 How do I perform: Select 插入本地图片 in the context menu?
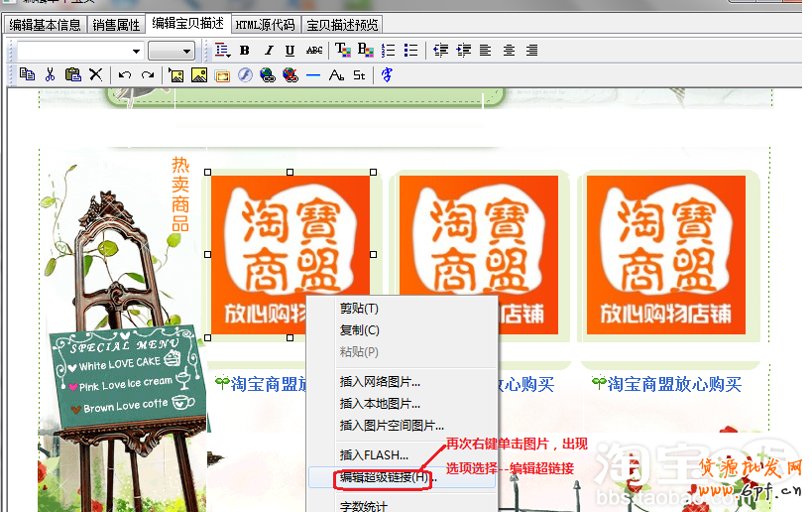380,404
